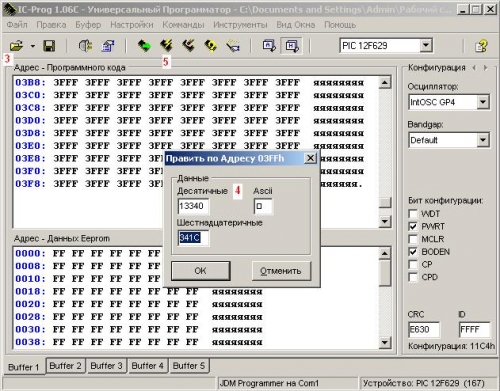Click the Отменить cancel button

281,271
